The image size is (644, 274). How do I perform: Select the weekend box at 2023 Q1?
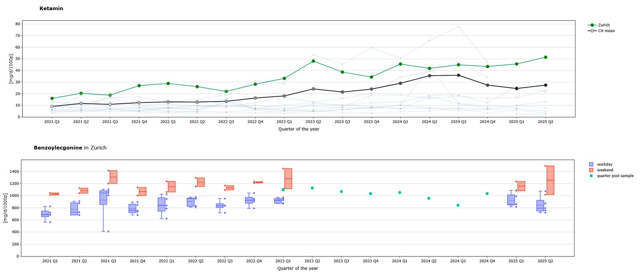[x=288, y=178]
